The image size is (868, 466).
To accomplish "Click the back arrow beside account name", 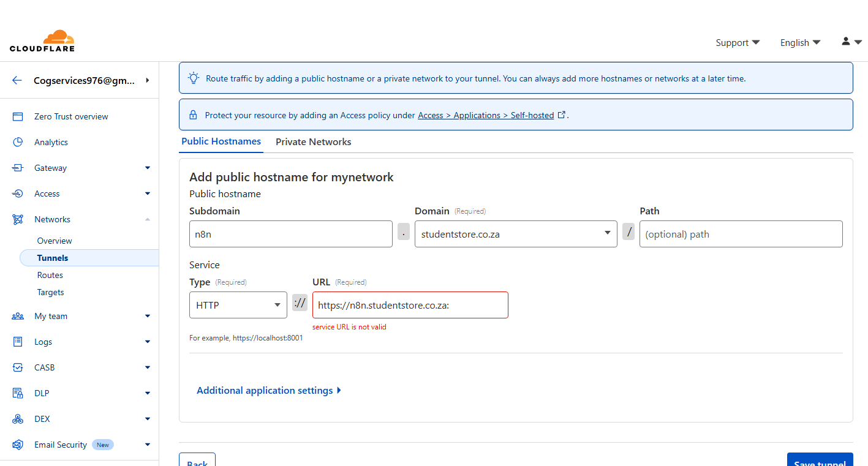I will coord(17,80).
